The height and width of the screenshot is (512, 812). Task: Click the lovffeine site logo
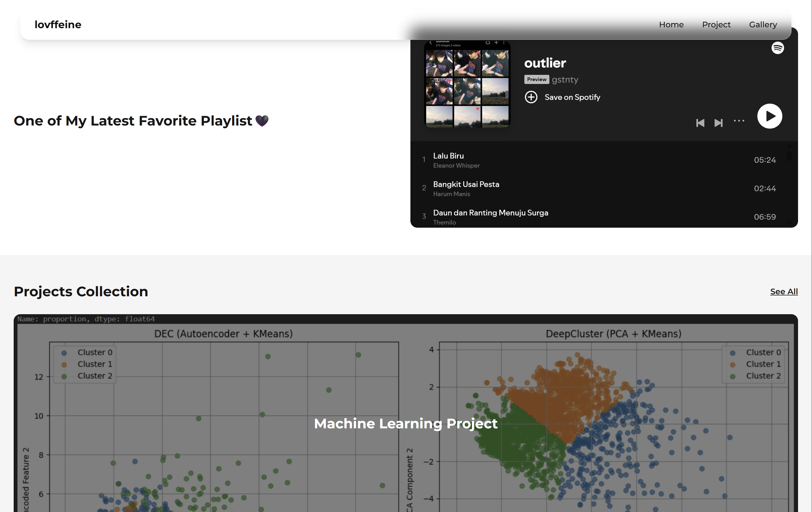pos(58,24)
